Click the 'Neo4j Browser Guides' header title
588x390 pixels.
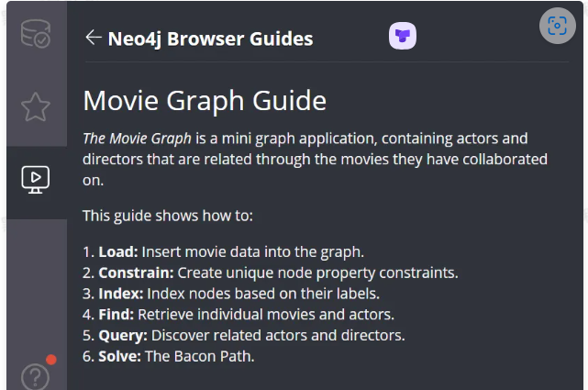pos(210,39)
